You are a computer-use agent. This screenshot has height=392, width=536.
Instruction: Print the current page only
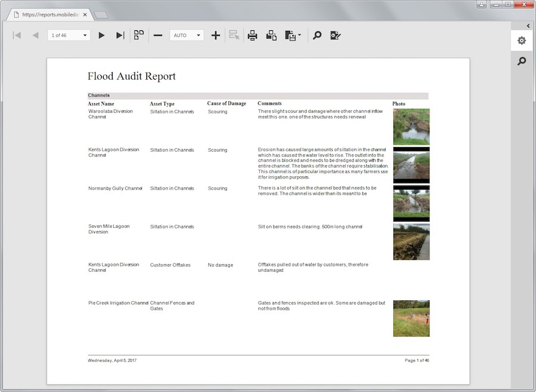point(272,35)
